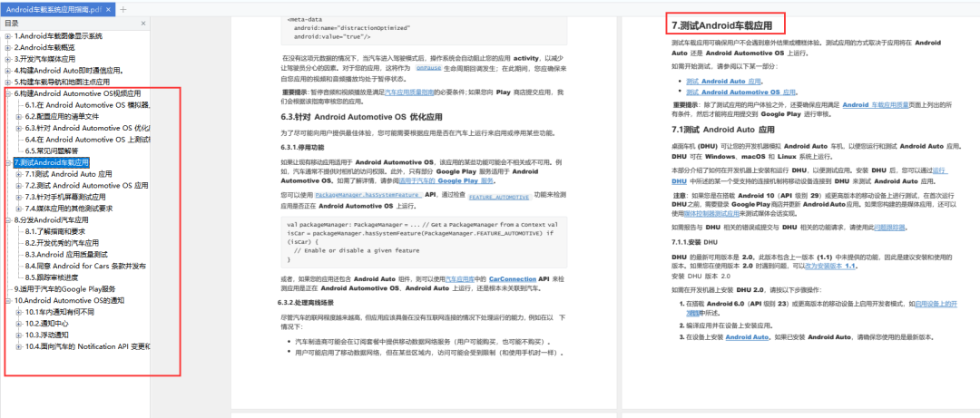Expand section 6.2.配置应用的清单文件
The image size is (980, 418).
coord(19,116)
